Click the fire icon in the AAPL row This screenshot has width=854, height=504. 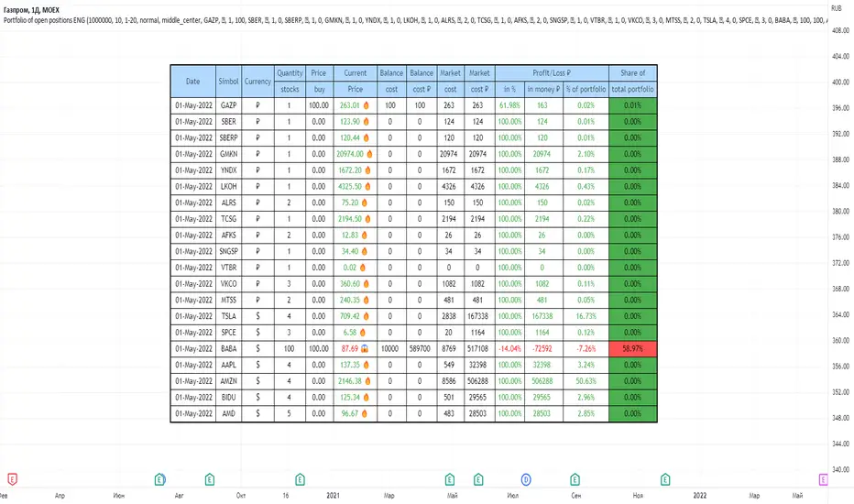(x=366, y=365)
